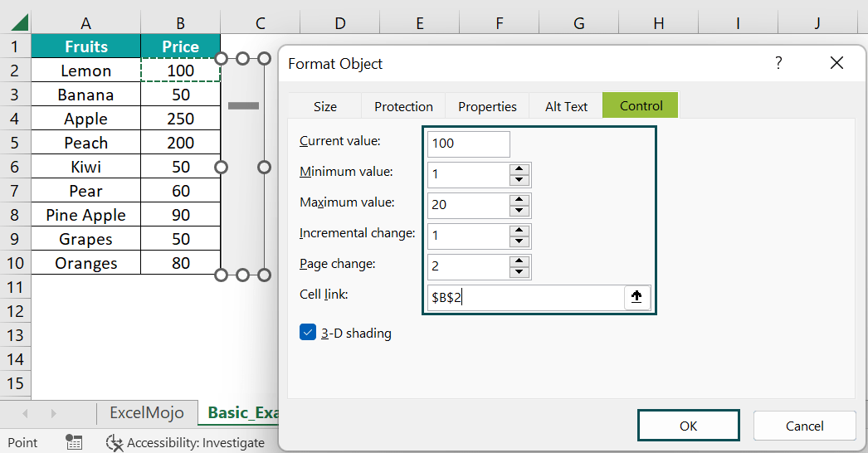
Task: Click inside the Incremental change field
Action: point(468,236)
